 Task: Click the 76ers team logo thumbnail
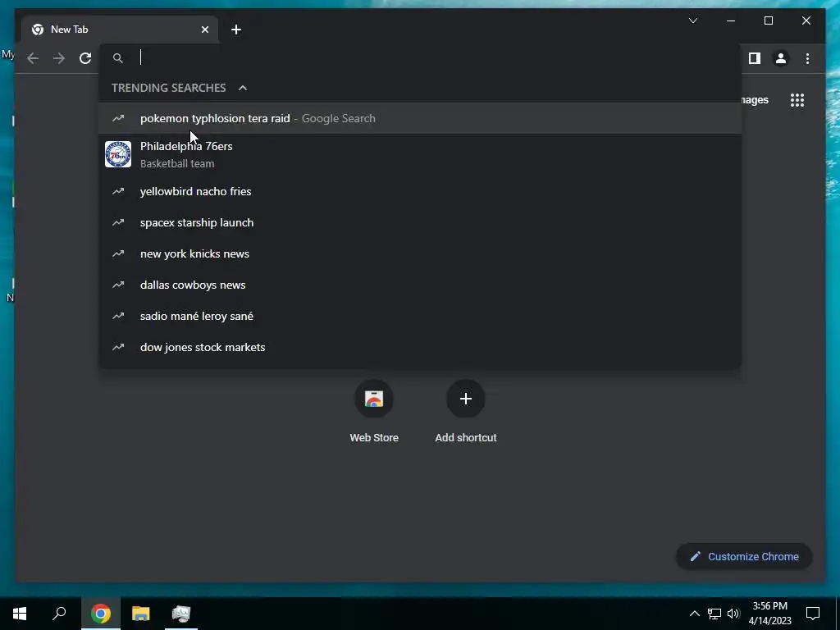point(118,154)
